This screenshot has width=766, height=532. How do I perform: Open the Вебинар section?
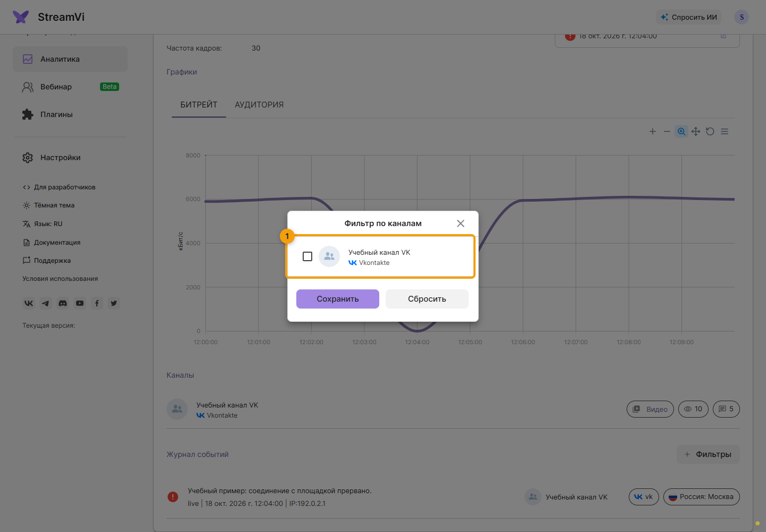[x=70, y=87]
